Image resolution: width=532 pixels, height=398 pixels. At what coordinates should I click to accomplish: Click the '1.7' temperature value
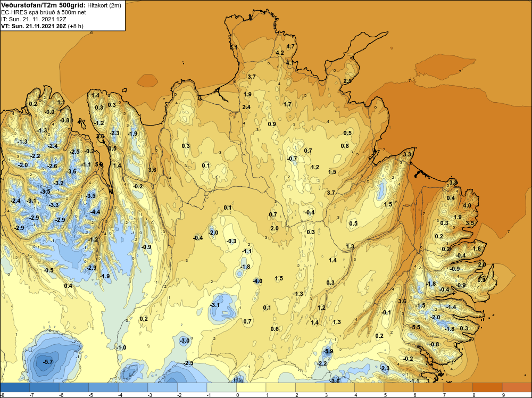[287, 104]
